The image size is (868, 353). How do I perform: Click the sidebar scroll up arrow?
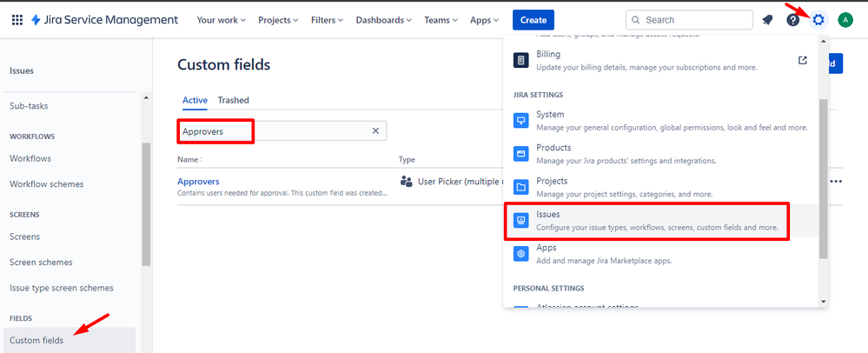click(x=146, y=98)
